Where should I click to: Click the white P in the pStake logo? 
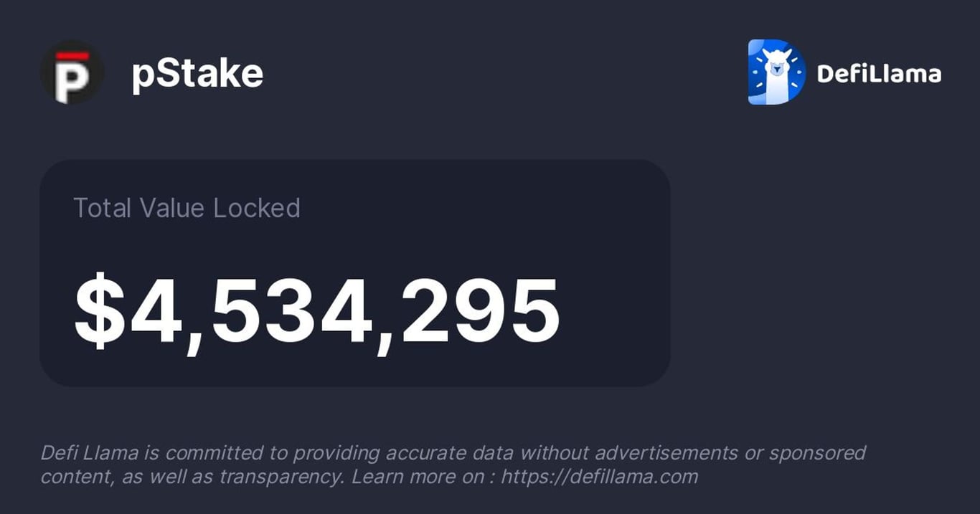click(x=72, y=80)
